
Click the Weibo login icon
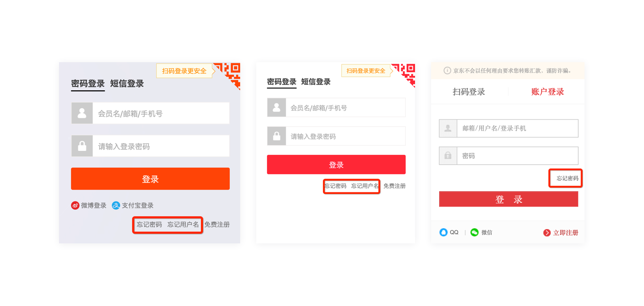click(x=75, y=205)
